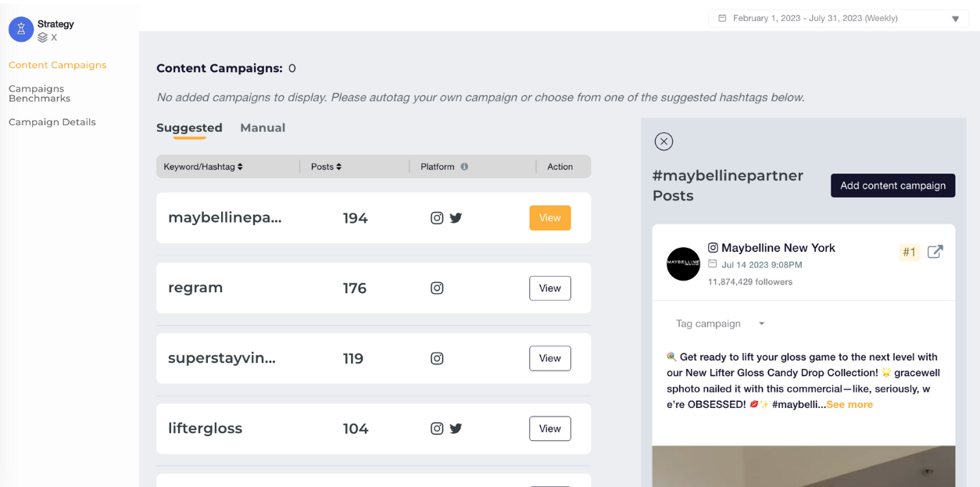The width and height of the screenshot is (980, 487).
Task: Click Twitter icon in liftergloss row
Action: 456,428
